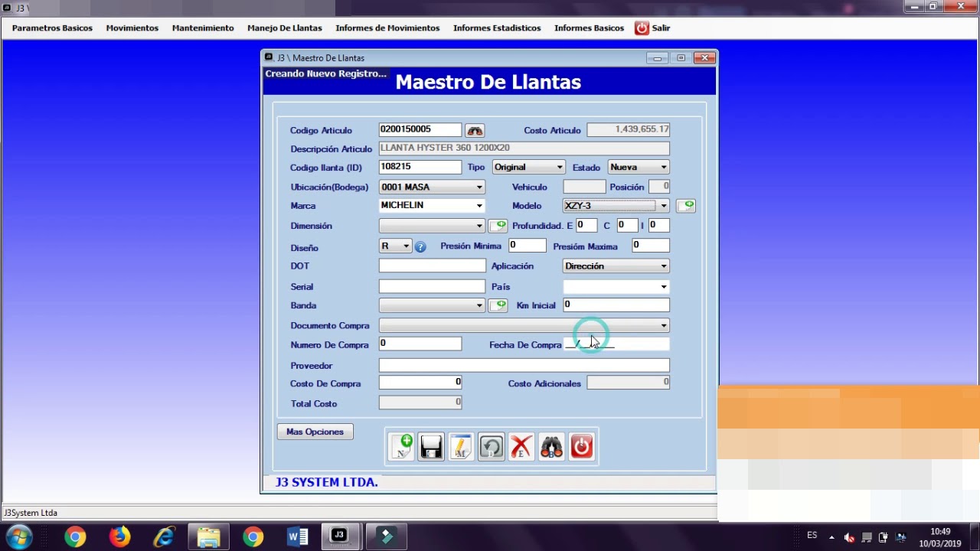Open Informes Estadisticos menu
Viewport: 980px width, 551px height.
[x=497, y=28]
